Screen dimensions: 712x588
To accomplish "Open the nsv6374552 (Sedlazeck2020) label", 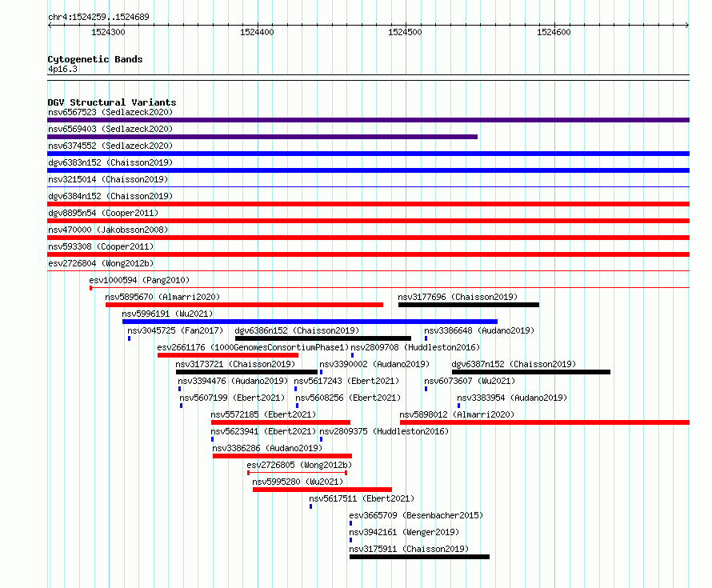I will coord(110,146).
